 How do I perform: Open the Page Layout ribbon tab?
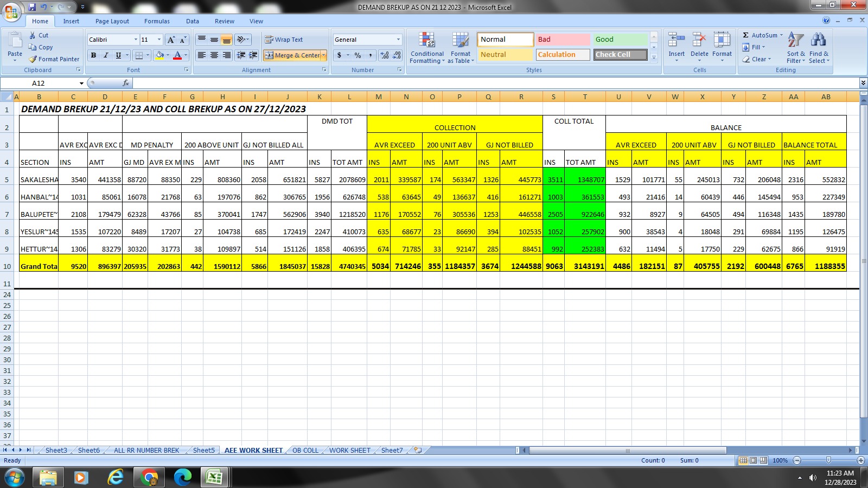coord(112,21)
